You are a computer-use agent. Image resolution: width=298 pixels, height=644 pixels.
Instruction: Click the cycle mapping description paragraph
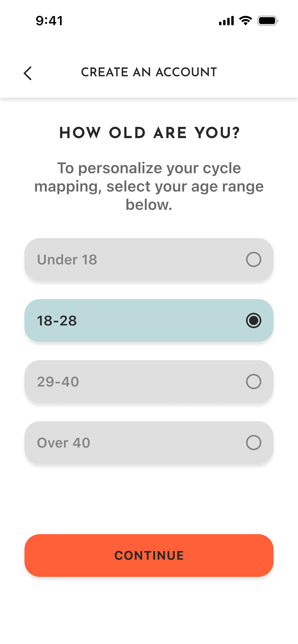point(149,186)
